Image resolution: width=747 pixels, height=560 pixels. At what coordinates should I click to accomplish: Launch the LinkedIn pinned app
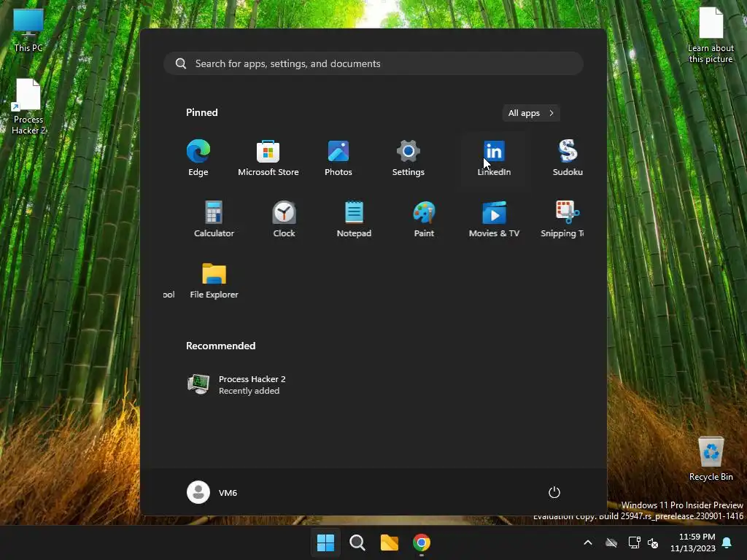pyautogui.click(x=494, y=158)
